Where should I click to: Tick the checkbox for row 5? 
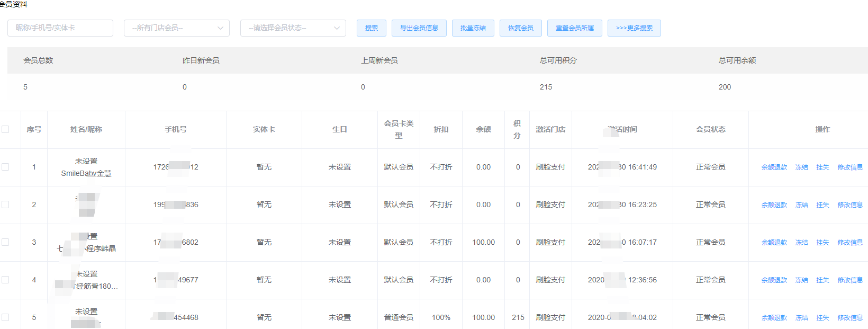tap(5, 317)
